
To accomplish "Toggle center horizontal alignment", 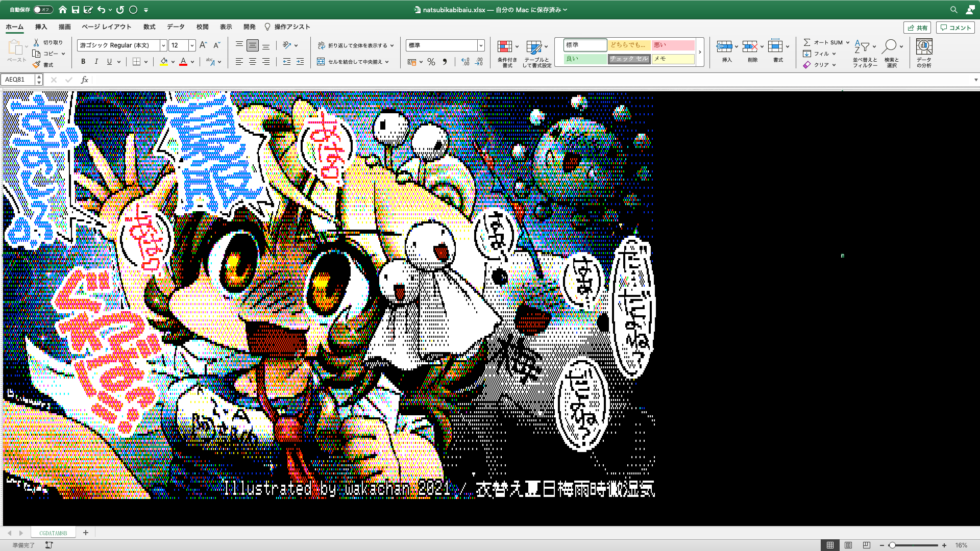I will click(x=252, y=62).
